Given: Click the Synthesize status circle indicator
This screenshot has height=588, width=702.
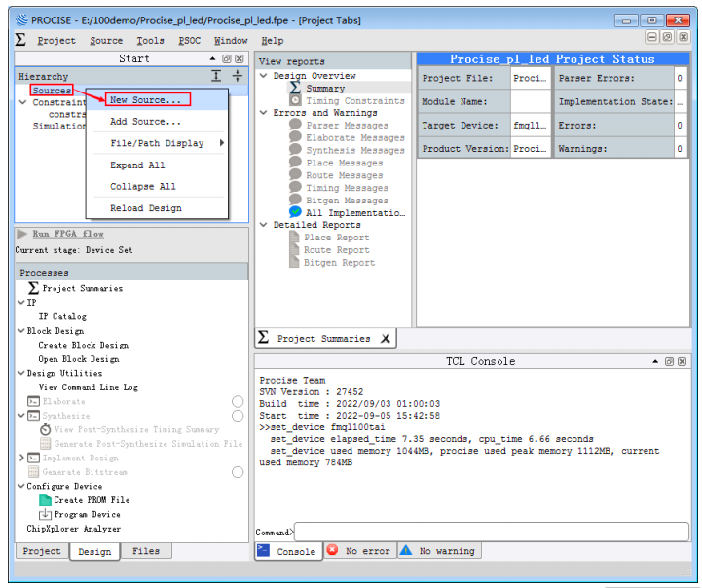Looking at the screenshot, I should click(x=238, y=416).
